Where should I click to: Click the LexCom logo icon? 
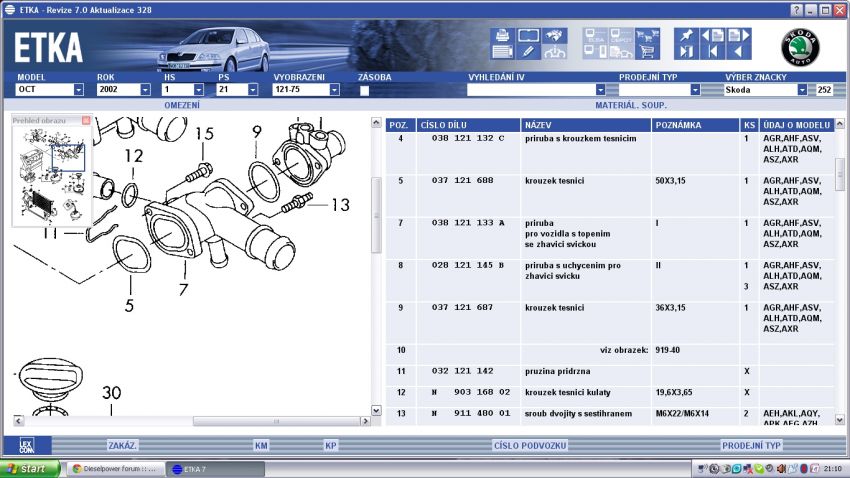(28, 445)
